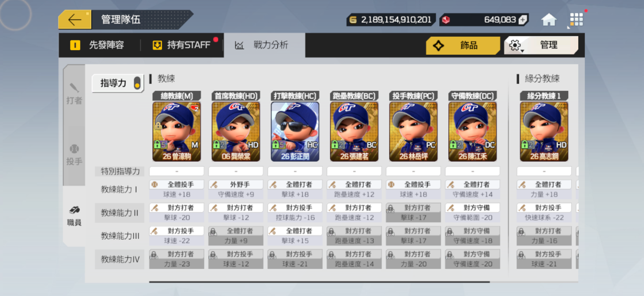Tap the gold coin currency icon
644x296 pixels.
pyautogui.click(x=353, y=19)
